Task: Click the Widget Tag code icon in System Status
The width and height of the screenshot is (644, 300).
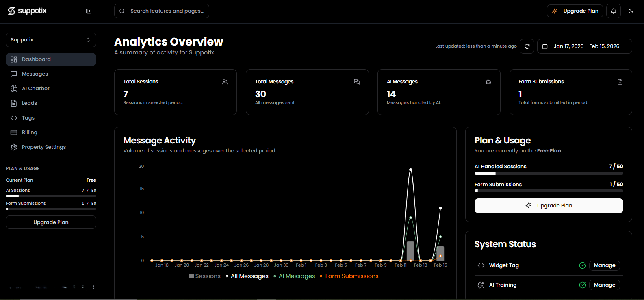Action: tap(481, 265)
